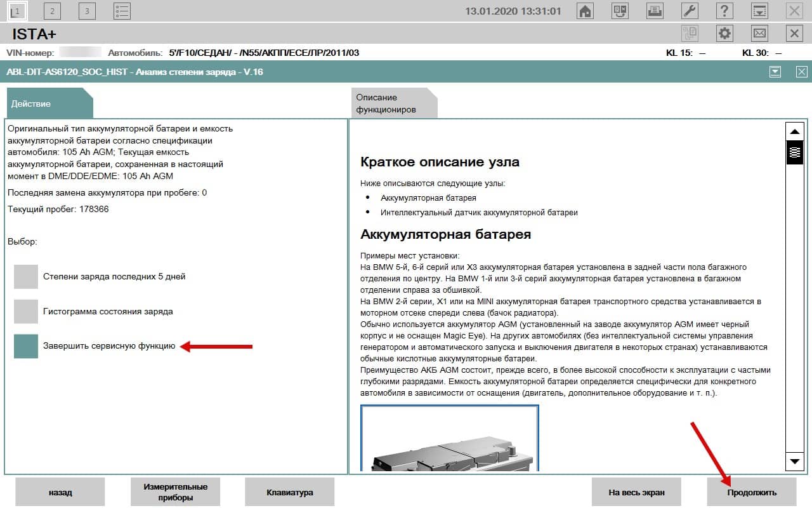Click the date-time 13.01.2020 13:31:01
812x508 pixels.
[x=513, y=11]
